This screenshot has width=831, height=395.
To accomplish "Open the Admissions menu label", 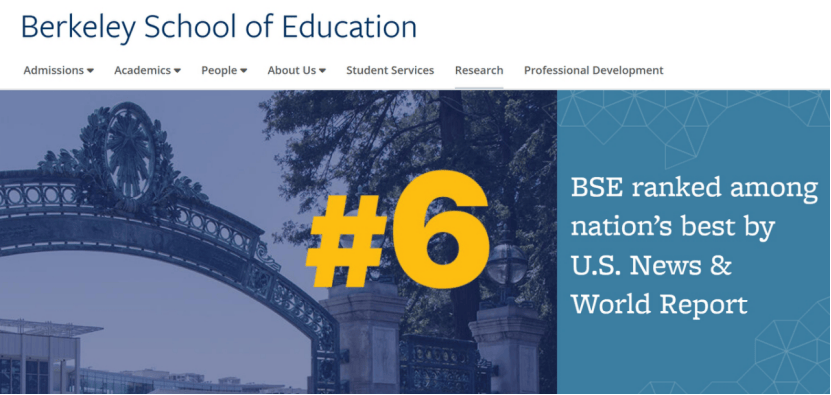I will point(54,71).
